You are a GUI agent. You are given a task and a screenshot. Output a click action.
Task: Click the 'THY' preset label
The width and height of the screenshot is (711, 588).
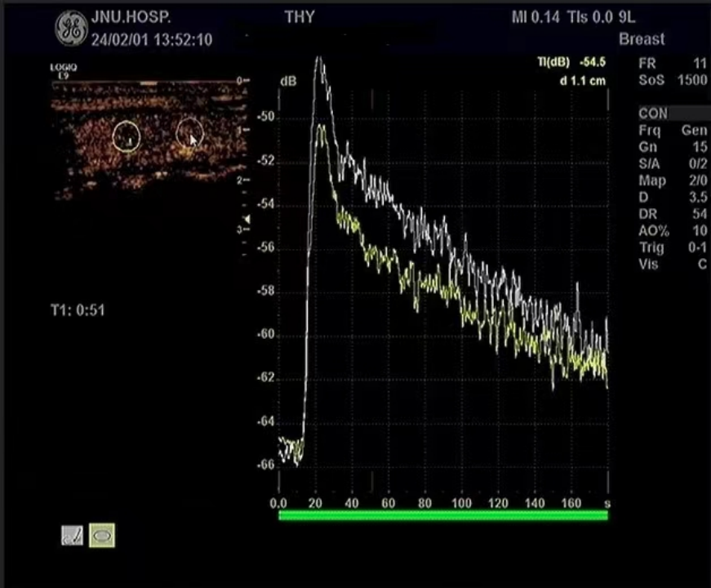click(x=300, y=17)
